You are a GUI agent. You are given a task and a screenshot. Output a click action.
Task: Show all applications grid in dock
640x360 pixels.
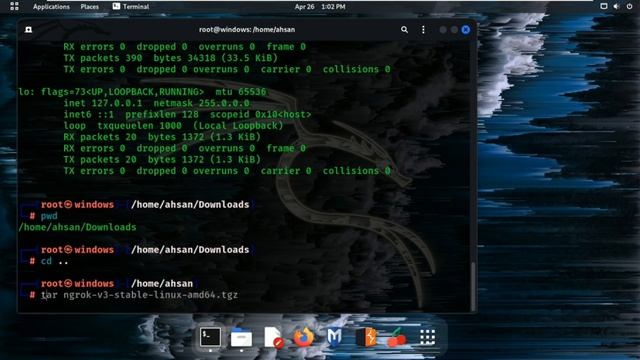click(x=428, y=337)
